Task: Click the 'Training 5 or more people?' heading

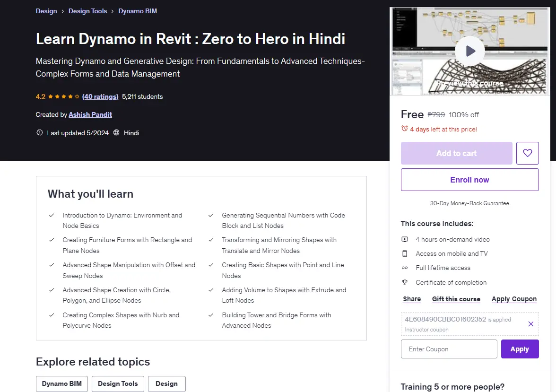Action: click(452, 387)
